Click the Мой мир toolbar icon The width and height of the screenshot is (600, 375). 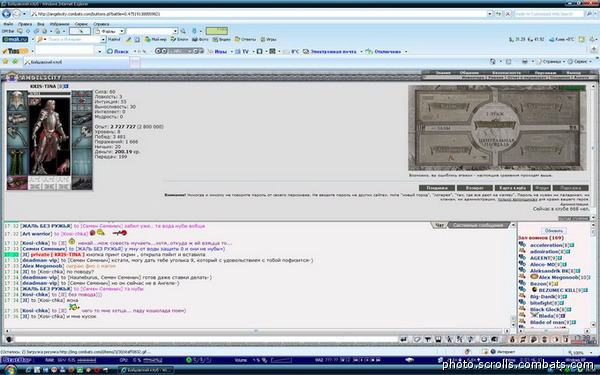pos(148,39)
